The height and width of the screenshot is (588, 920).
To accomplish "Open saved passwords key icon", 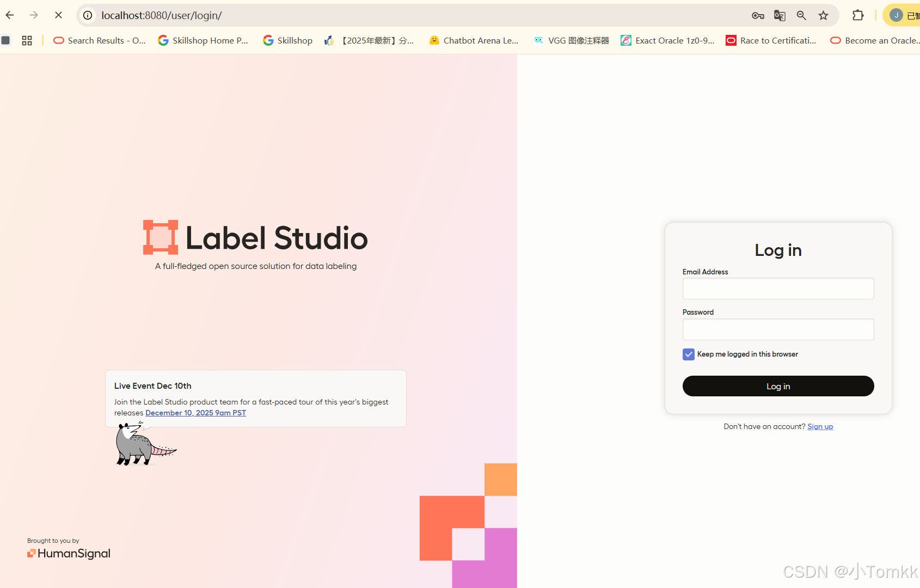I will [x=758, y=15].
